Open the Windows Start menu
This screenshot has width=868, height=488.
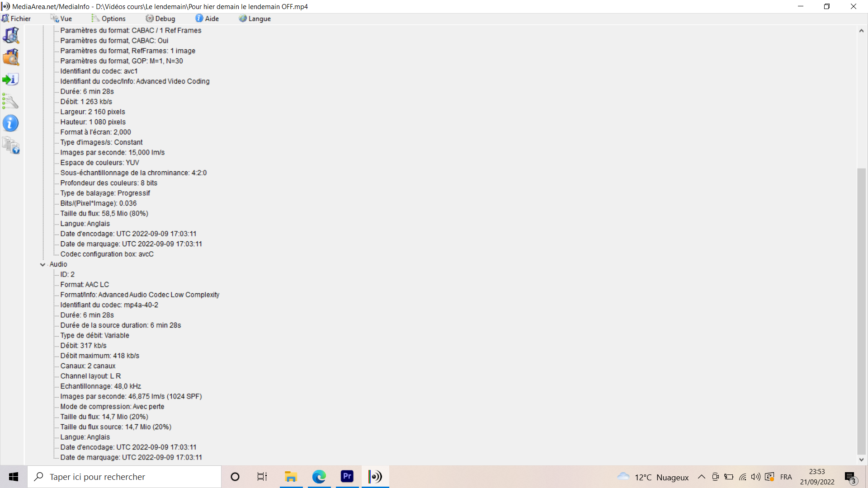pyautogui.click(x=13, y=477)
